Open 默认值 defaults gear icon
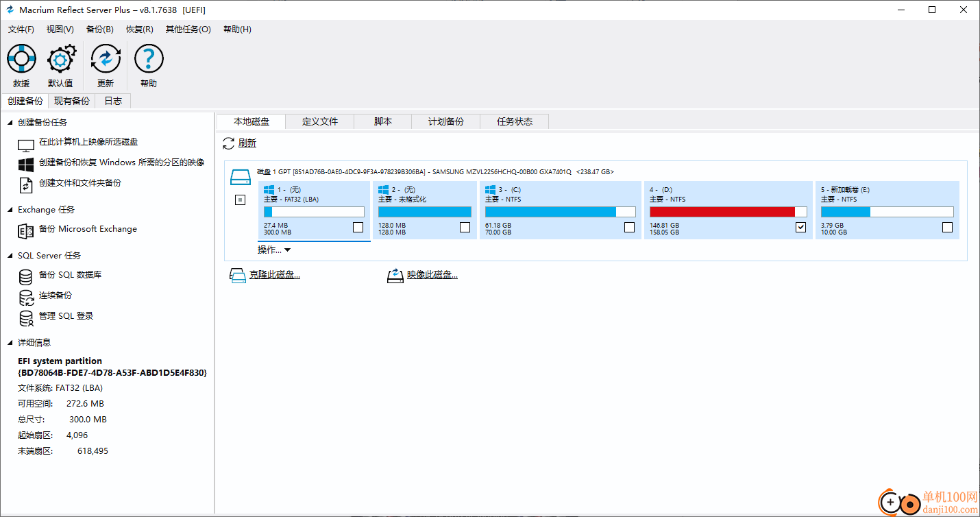This screenshot has width=980, height=517. click(60, 60)
